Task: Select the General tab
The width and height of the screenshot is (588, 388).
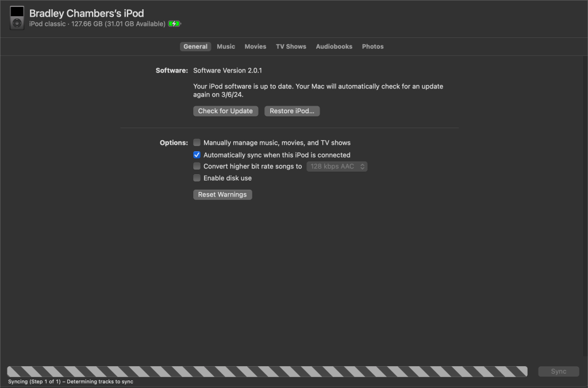Action: 195,47
